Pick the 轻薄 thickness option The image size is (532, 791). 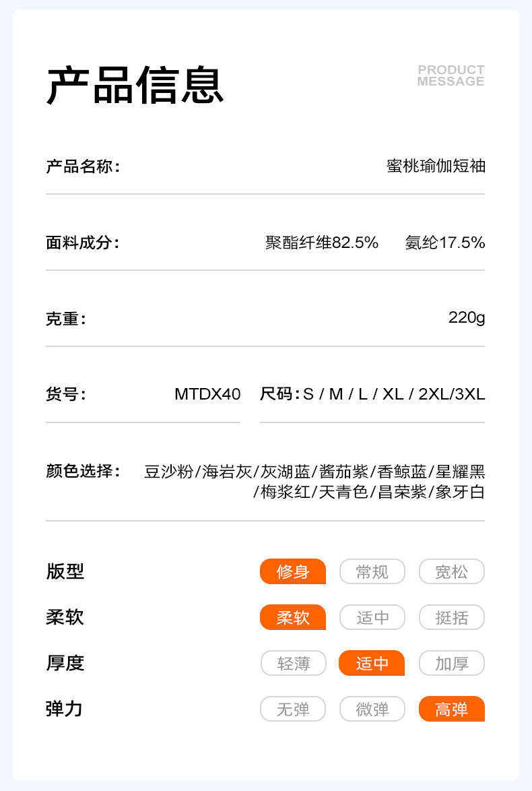coord(293,663)
